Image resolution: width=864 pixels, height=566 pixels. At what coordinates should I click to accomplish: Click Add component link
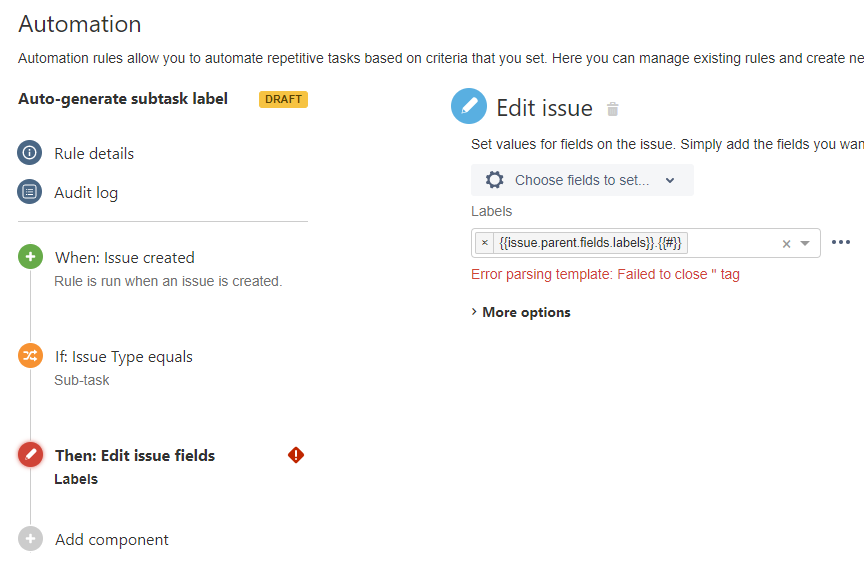click(x=112, y=539)
